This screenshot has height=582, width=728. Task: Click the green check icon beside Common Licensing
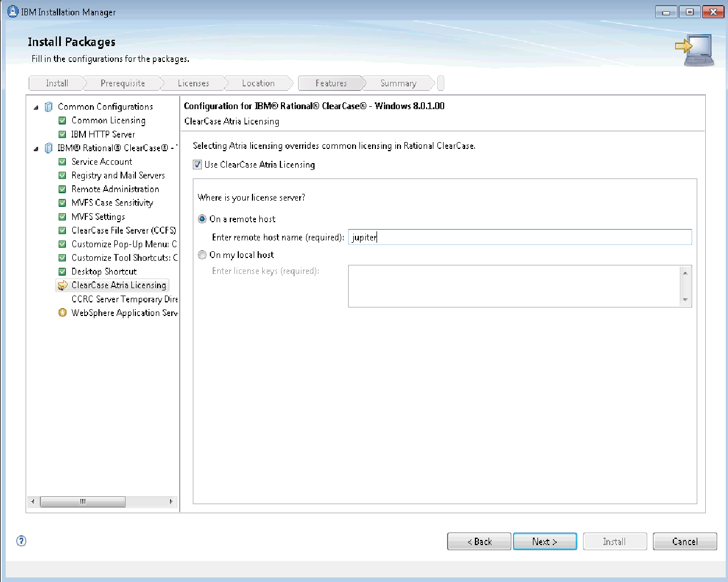click(x=63, y=120)
